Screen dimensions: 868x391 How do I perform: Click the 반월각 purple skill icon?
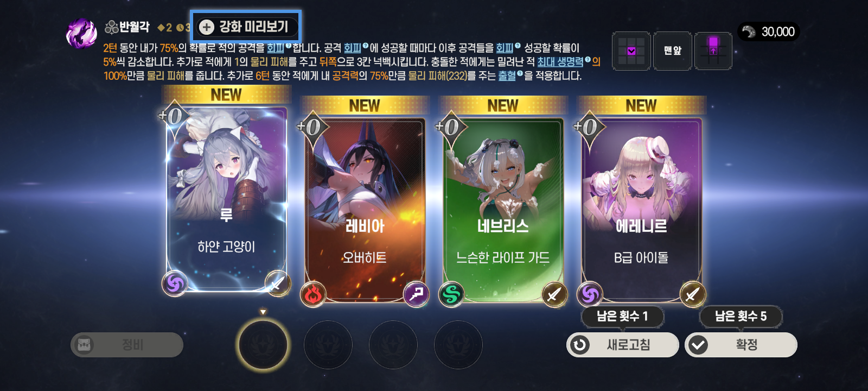(x=81, y=33)
